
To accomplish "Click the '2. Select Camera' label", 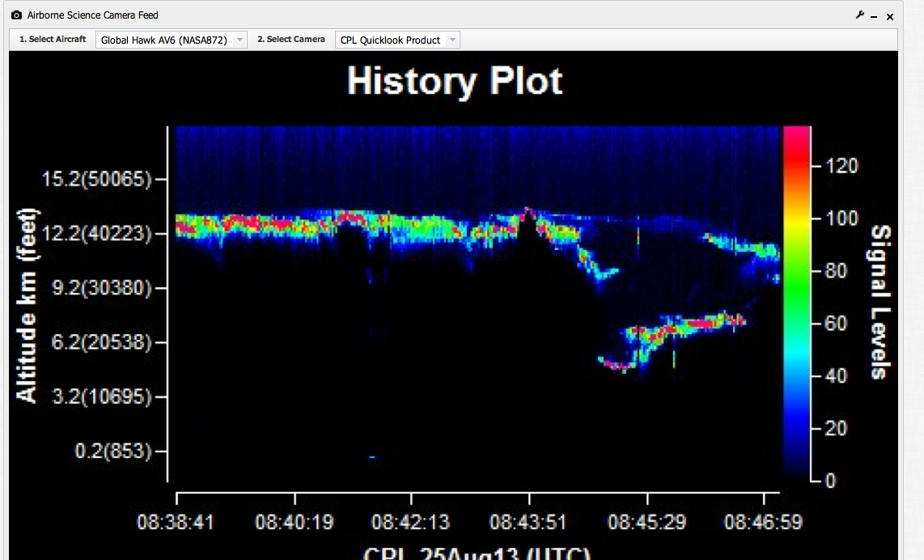I will click(x=291, y=40).
